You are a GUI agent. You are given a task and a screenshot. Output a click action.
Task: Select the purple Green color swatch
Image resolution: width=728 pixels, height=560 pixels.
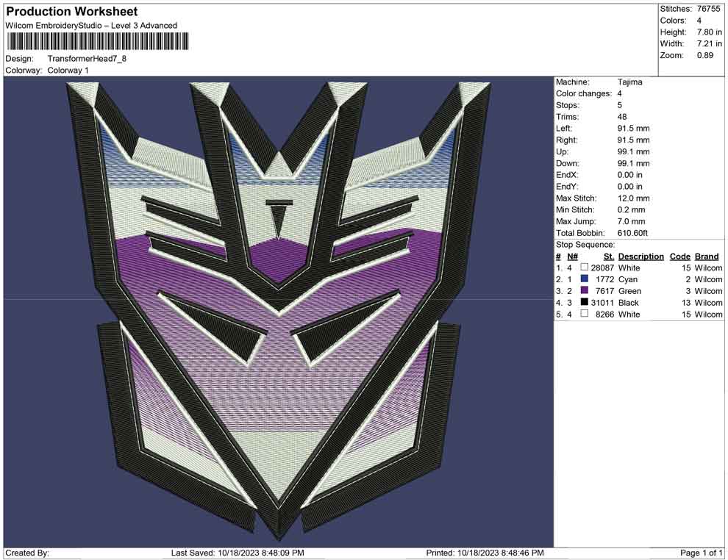pyautogui.click(x=585, y=290)
